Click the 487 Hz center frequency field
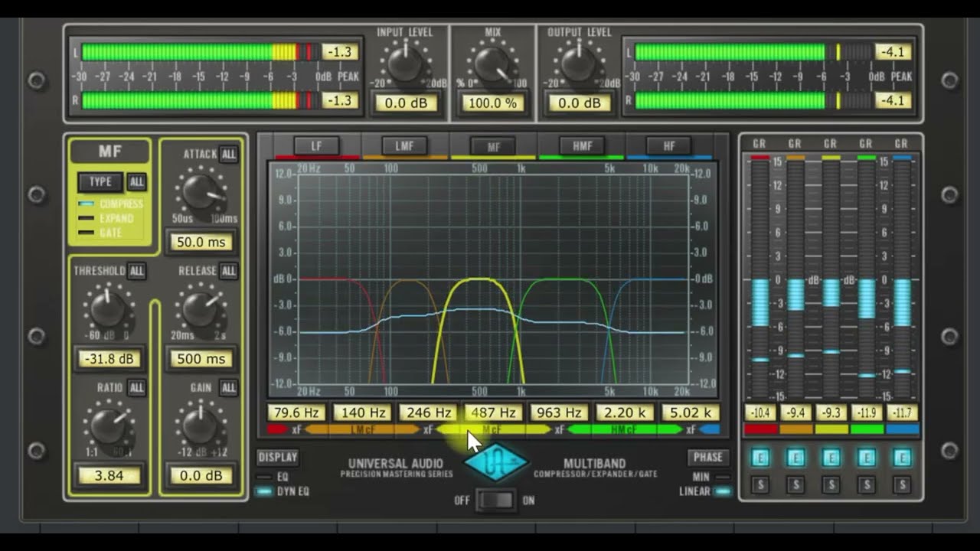 [x=493, y=412]
